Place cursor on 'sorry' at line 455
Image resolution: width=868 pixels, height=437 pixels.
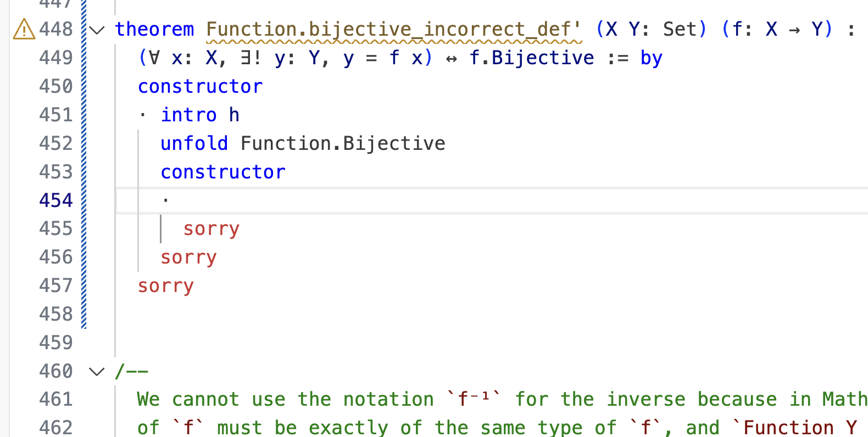click(x=211, y=229)
